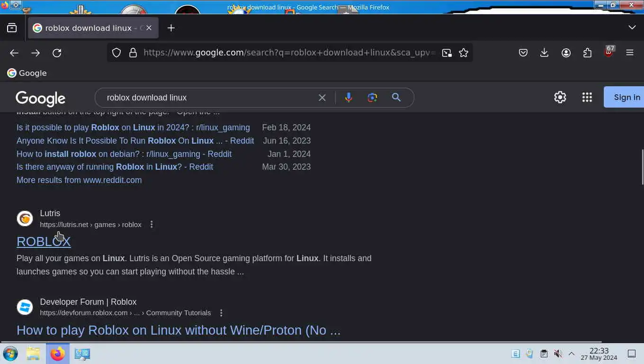Open 'Is there anyway of running Roblox' link

(x=115, y=167)
